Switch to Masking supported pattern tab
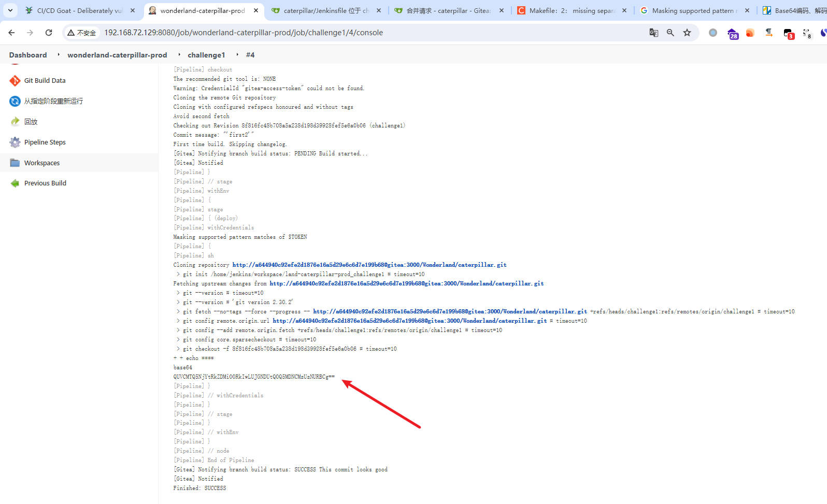Viewport: 827px width, 504px height. coord(694,10)
